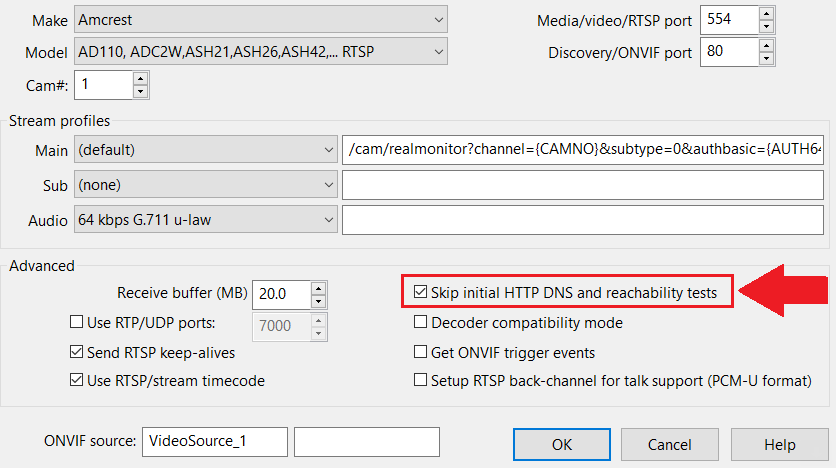Click the ONVIF source field VideoSource_1
The width and height of the screenshot is (836, 468).
tap(215, 442)
